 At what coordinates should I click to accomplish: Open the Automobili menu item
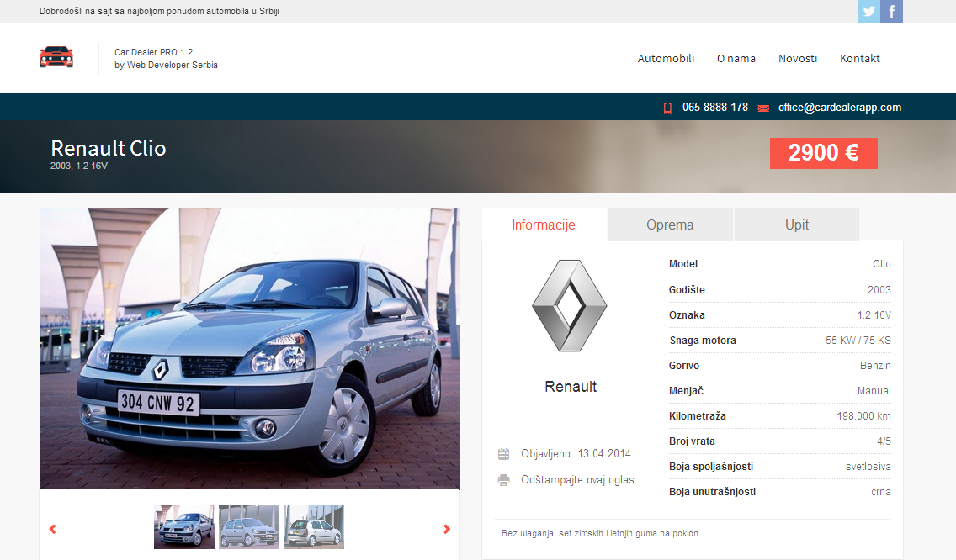(666, 59)
